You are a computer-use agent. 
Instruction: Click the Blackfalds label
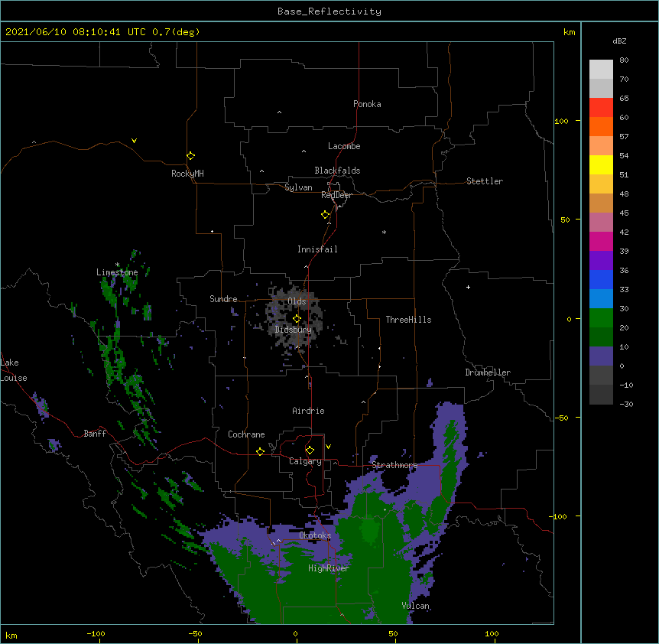337,171
